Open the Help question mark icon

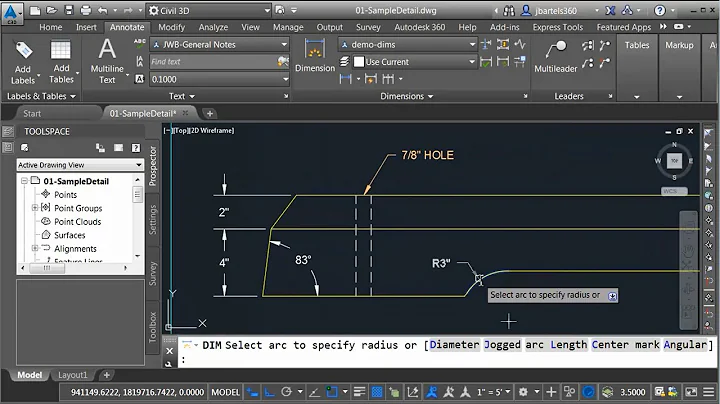click(660, 10)
